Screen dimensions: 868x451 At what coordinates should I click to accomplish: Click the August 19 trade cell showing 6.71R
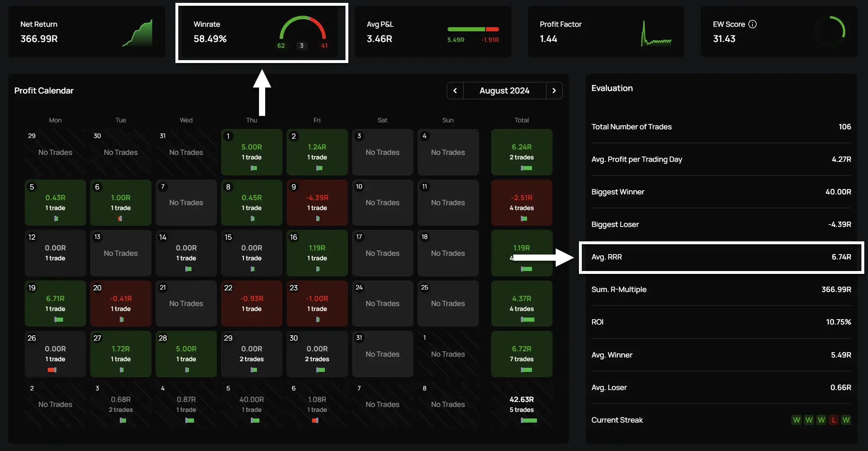click(55, 304)
